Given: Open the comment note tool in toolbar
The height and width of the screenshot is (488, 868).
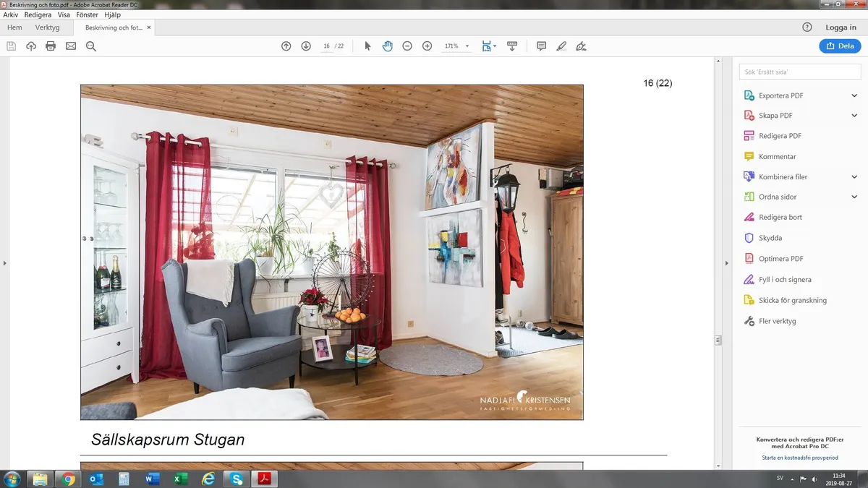Looking at the screenshot, I should pos(541,46).
